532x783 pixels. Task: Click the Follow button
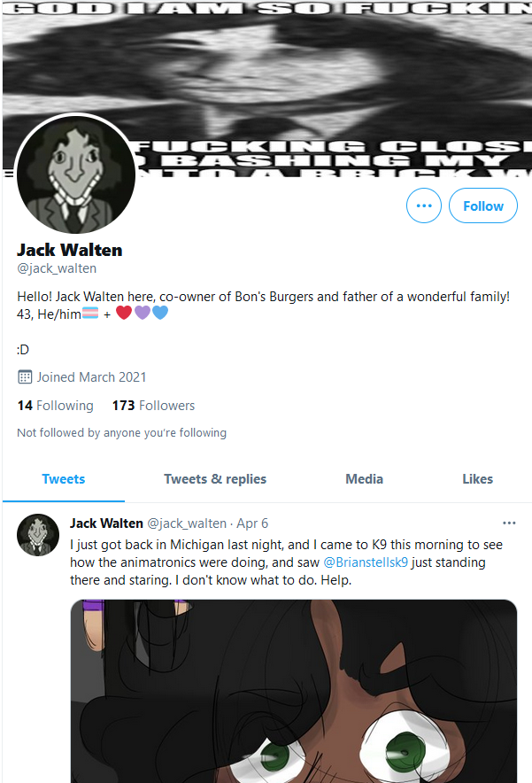tap(483, 205)
